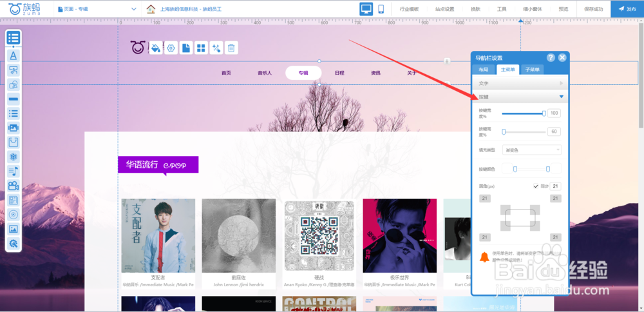Screen dimensions: 644x312
Task: Click the magic wand effects icon
Action: pos(216,48)
